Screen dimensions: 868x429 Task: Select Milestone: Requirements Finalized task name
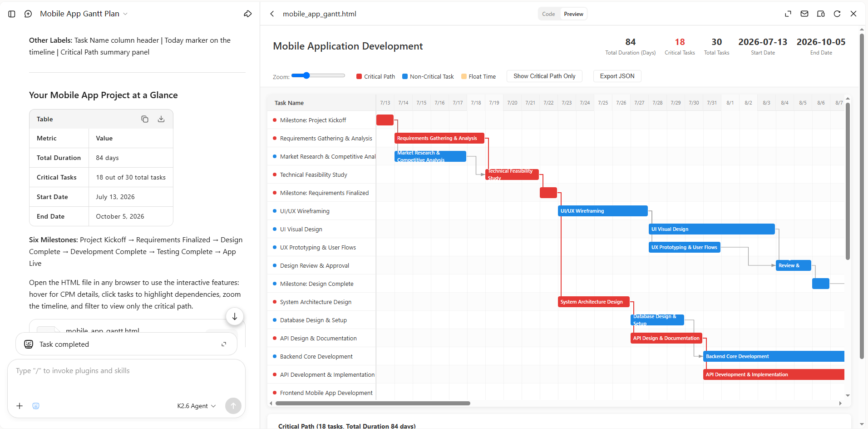click(x=324, y=193)
